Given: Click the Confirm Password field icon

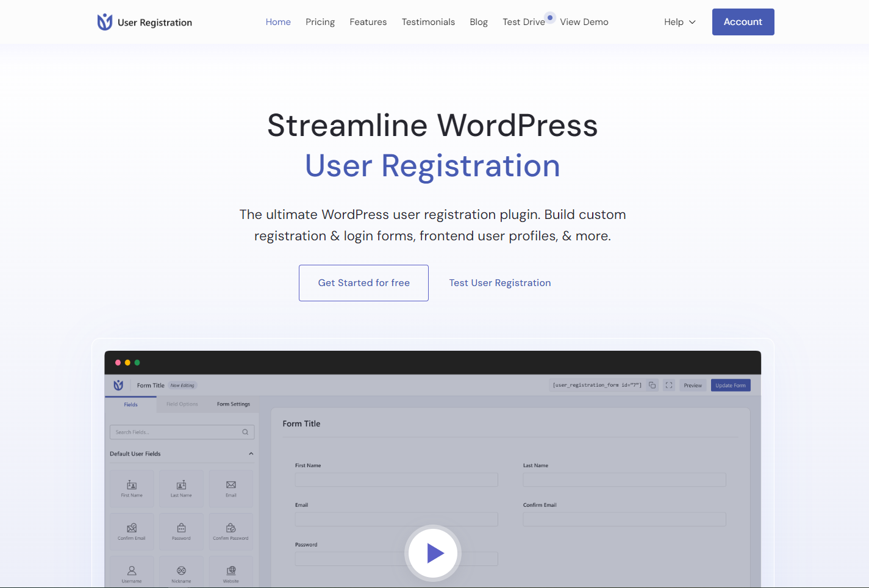Looking at the screenshot, I should 231,528.
